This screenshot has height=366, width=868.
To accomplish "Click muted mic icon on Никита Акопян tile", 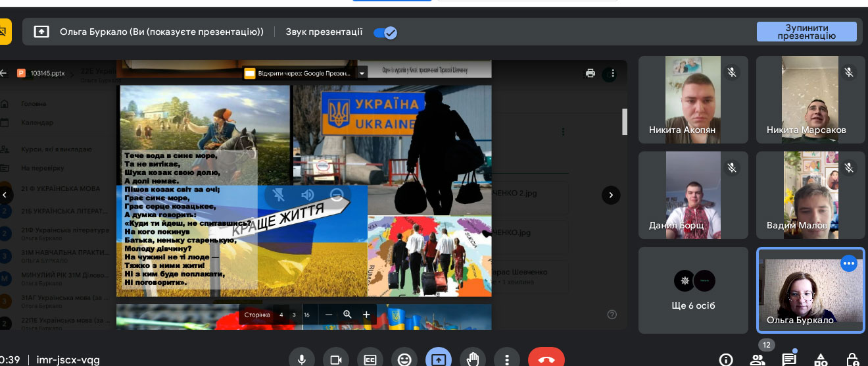I will (x=732, y=72).
